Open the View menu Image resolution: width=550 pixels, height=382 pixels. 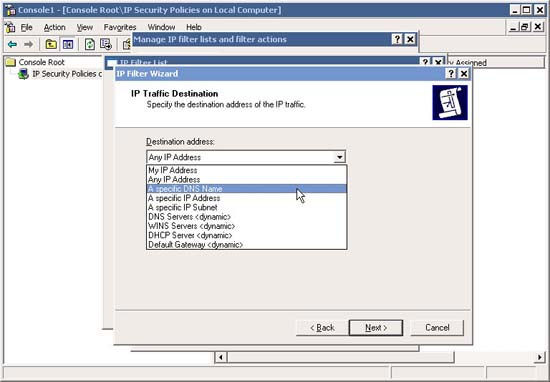pyautogui.click(x=85, y=27)
